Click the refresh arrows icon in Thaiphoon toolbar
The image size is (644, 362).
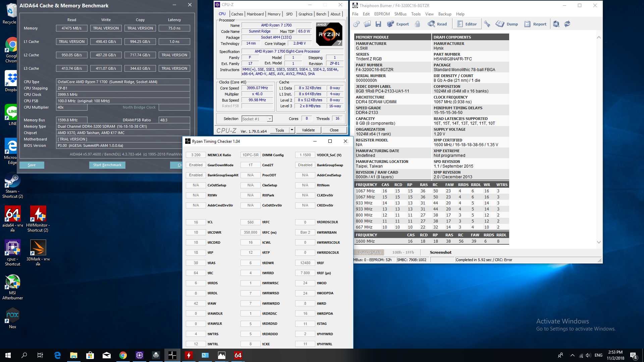[x=567, y=24]
